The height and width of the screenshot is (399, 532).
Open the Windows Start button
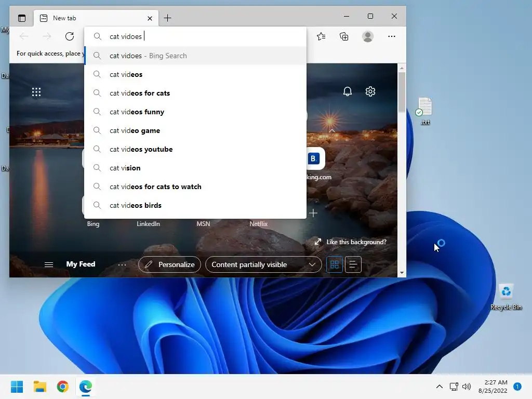pos(17,387)
